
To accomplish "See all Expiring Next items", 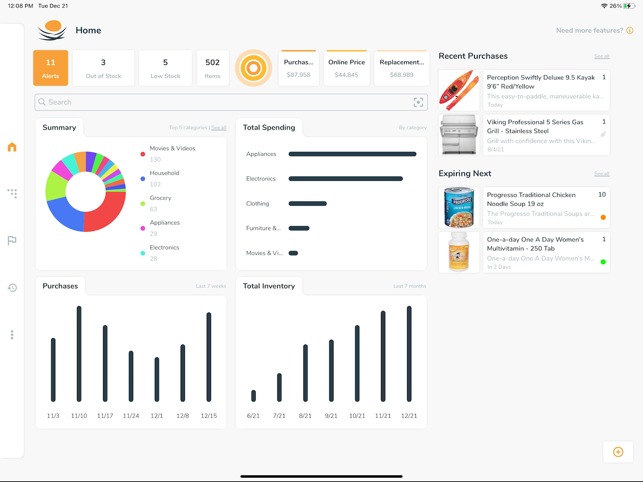I will [x=602, y=174].
